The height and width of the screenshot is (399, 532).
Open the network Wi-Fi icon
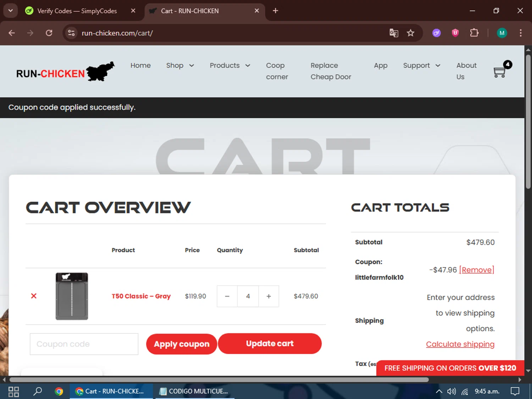(465, 391)
